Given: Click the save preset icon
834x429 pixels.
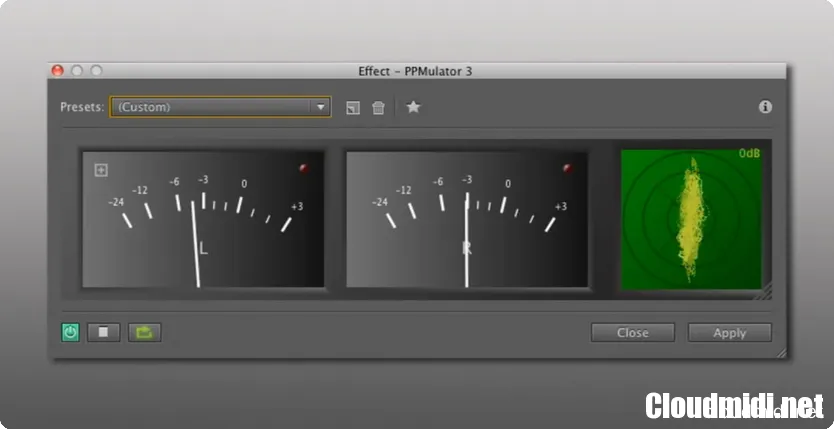Looking at the screenshot, I should [353, 108].
